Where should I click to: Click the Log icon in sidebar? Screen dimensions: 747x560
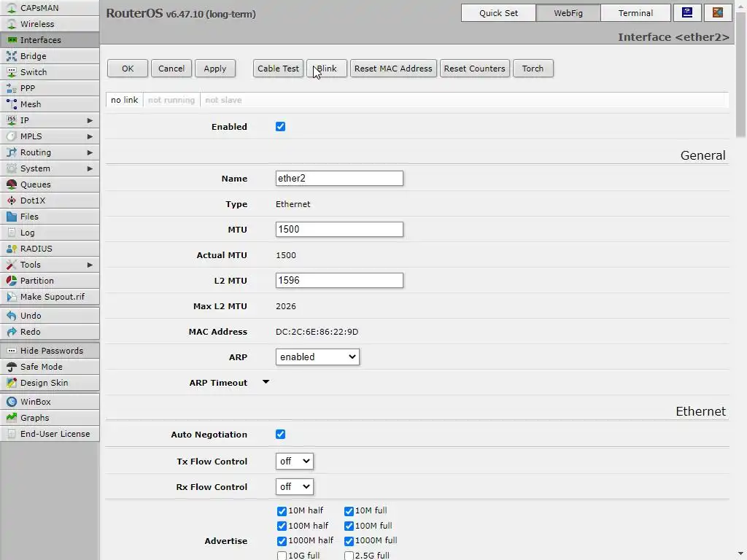pos(12,233)
